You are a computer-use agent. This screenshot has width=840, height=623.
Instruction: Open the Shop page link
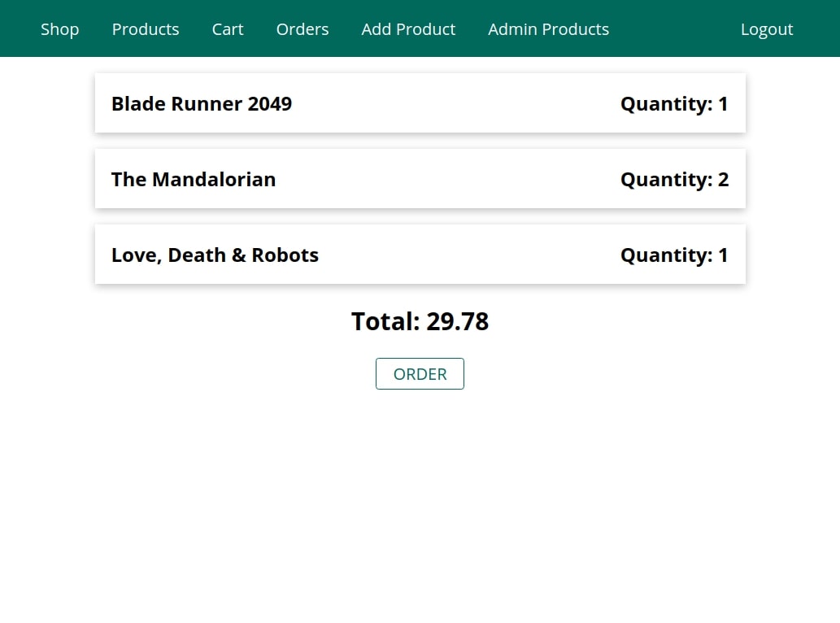pos(59,29)
